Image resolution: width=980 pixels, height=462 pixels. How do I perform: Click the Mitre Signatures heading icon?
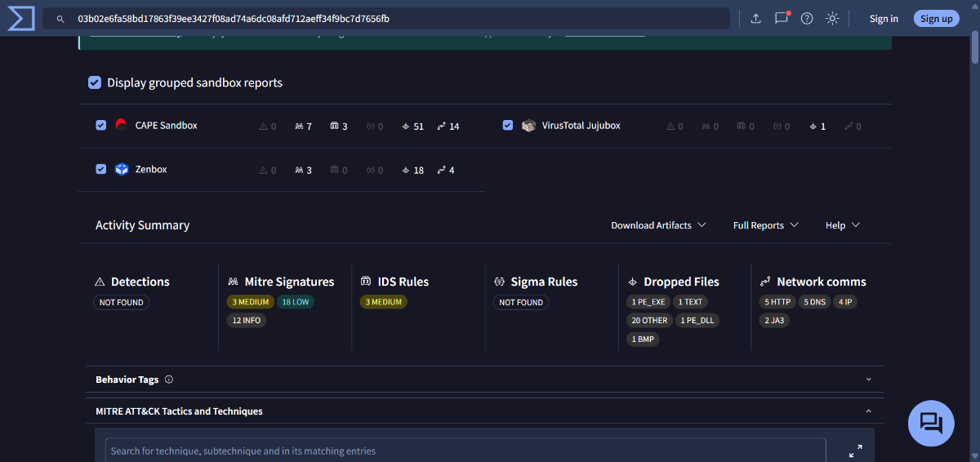233,282
